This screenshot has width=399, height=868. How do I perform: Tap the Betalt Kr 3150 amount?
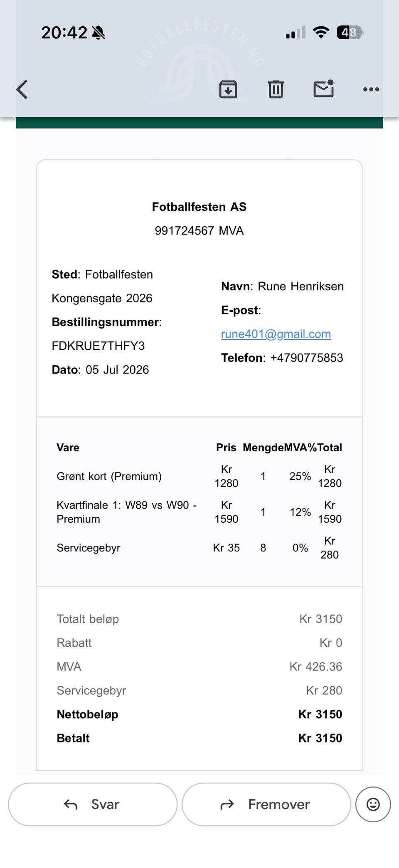coord(320,738)
